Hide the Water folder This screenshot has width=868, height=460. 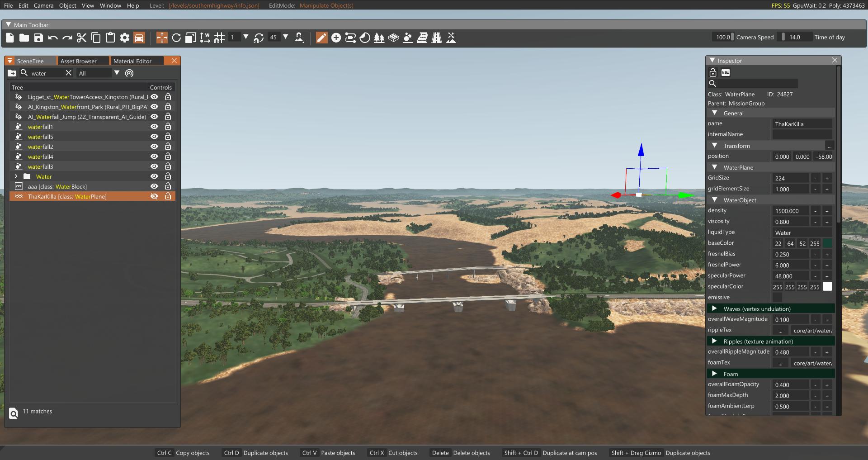(x=154, y=176)
